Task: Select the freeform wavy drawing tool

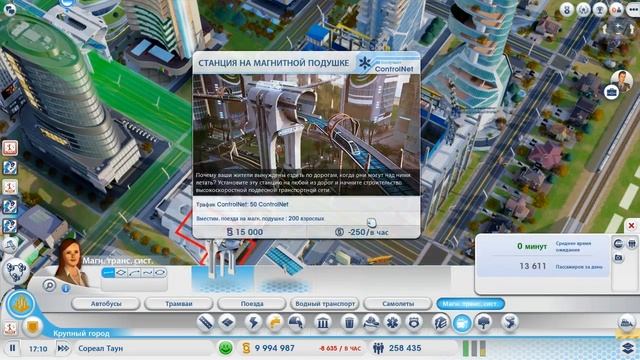Action: click(x=147, y=272)
